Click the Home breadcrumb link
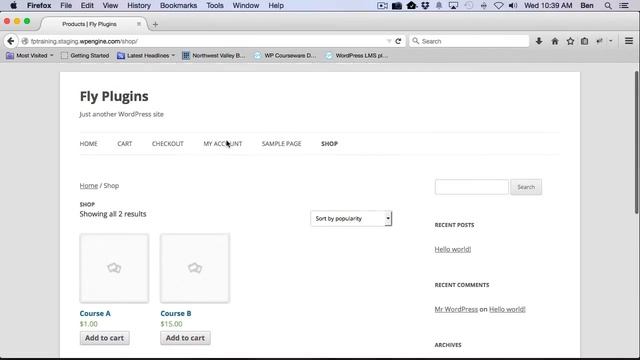 pyautogui.click(x=89, y=186)
